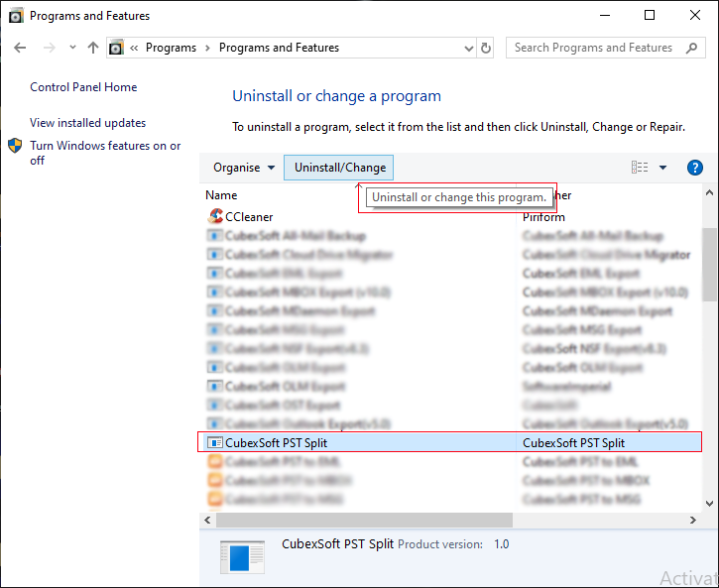Click the large program icon in details pane
Image resolution: width=719 pixels, height=588 pixels.
point(242,557)
